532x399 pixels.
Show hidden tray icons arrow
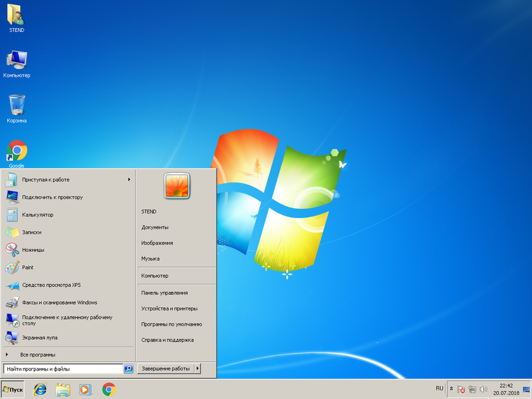[451, 389]
